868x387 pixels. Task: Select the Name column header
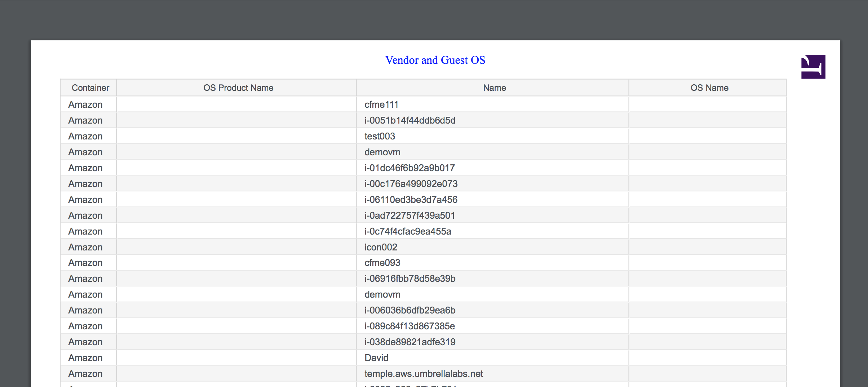point(493,88)
